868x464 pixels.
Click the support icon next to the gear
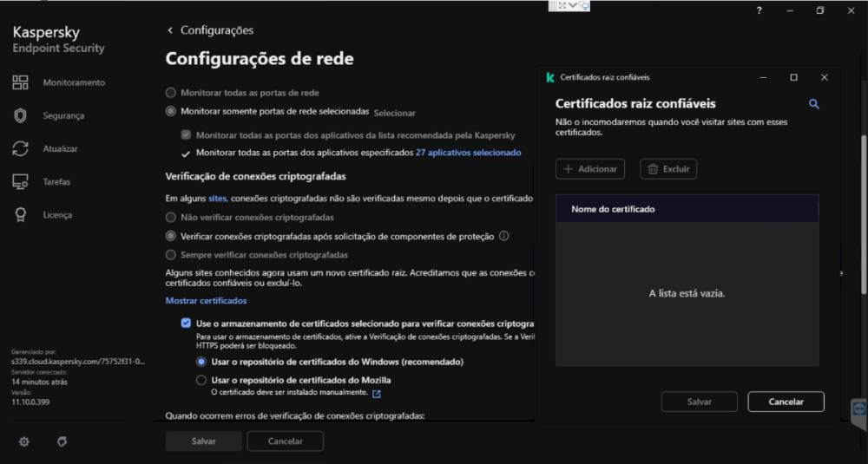(x=62, y=441)
